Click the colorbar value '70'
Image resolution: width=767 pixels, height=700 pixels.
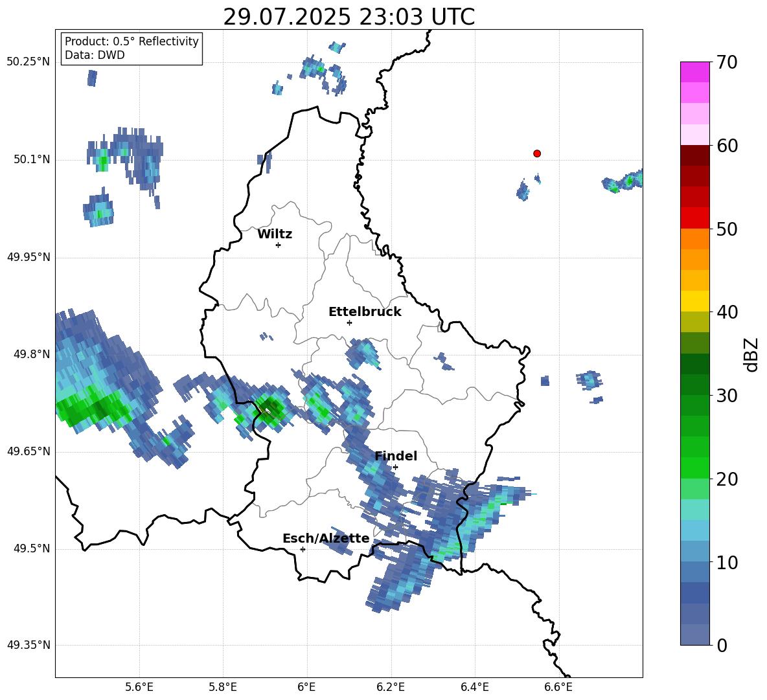726,62
